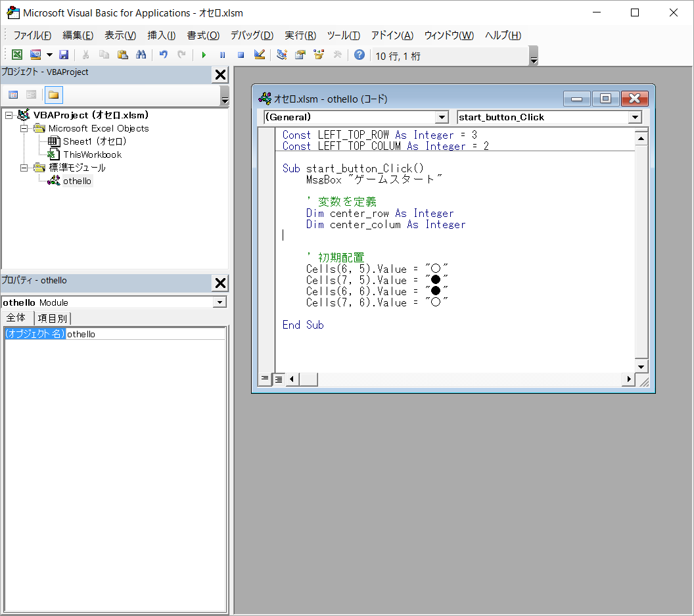Open the Object Browser icon
694x616 pixels.
pos(319,55)
